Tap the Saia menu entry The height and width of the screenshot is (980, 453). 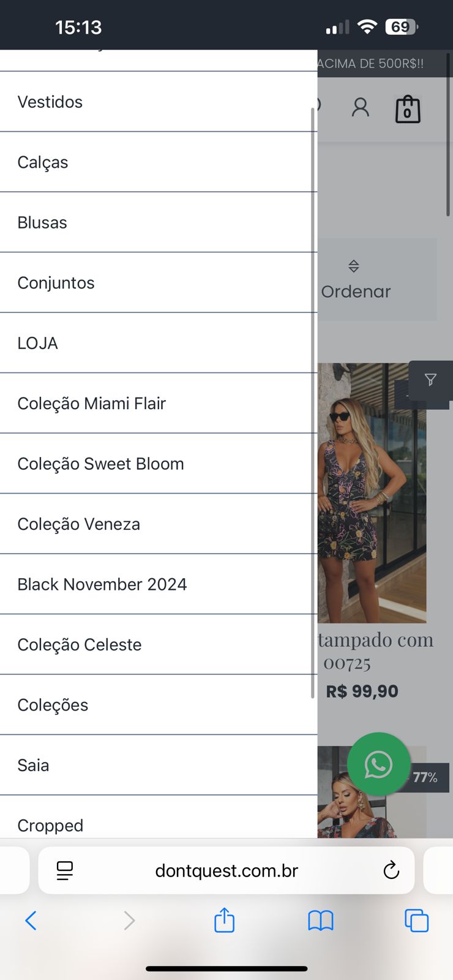pos(34,765)
